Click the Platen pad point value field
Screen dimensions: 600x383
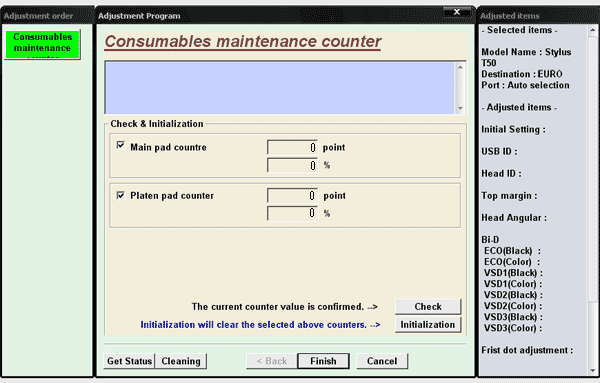point(292,196)
